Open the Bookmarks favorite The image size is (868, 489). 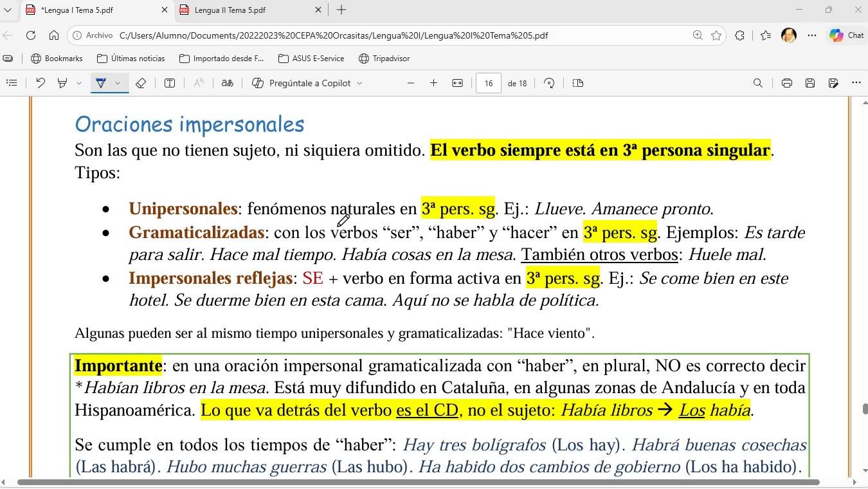pyautogui.click(x=57, y=58)
